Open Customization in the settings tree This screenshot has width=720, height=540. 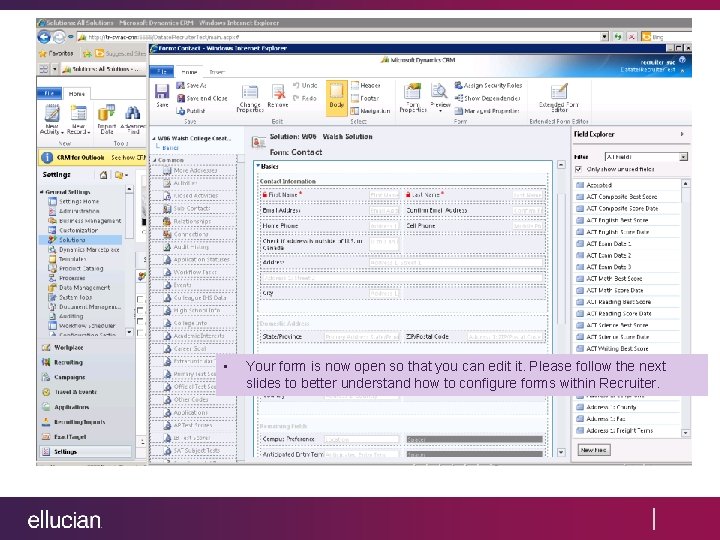pyautogui.click(x=78, y=230)
